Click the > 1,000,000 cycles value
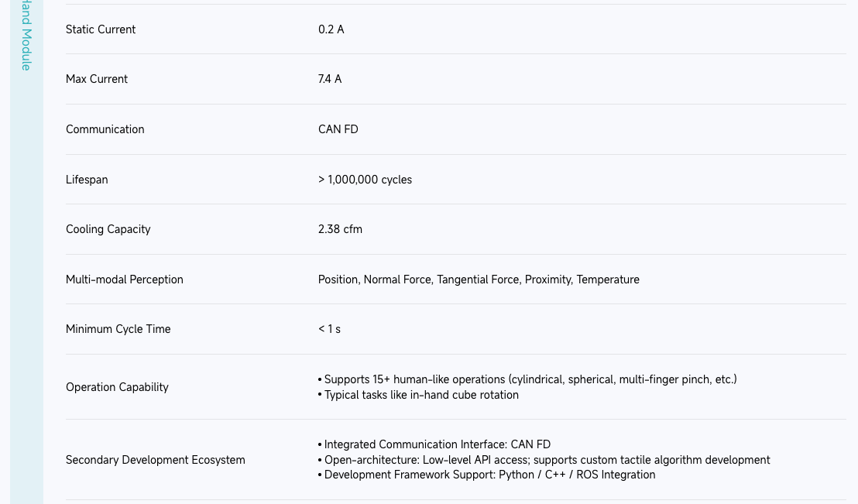Screen dimensions: 858x504 [365, 180]
